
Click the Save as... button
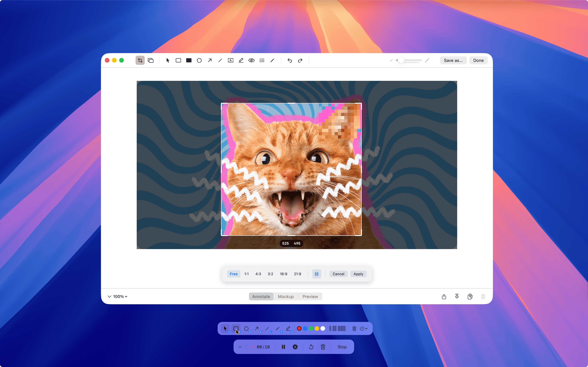pos(453,60)
